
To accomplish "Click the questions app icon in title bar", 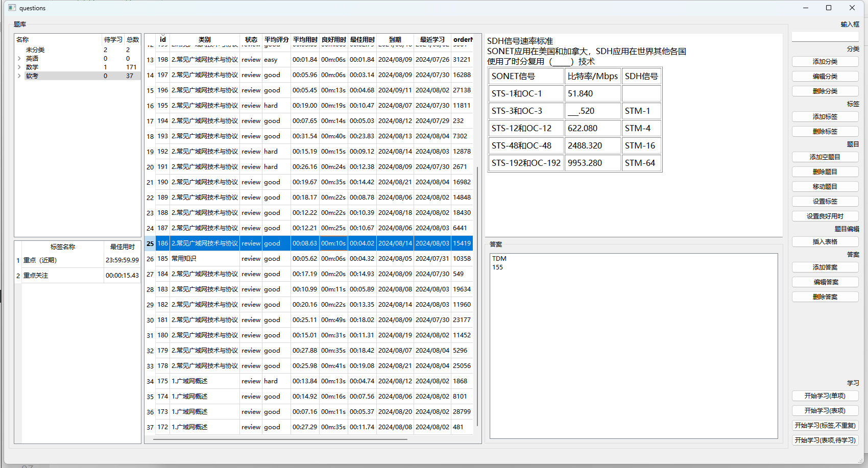I will click(x=12, y=8).
